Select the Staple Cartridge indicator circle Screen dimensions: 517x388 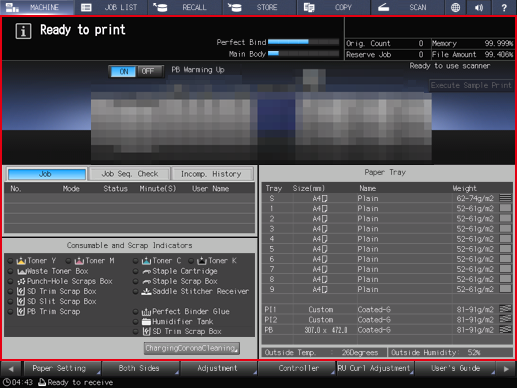click(135, 271)
